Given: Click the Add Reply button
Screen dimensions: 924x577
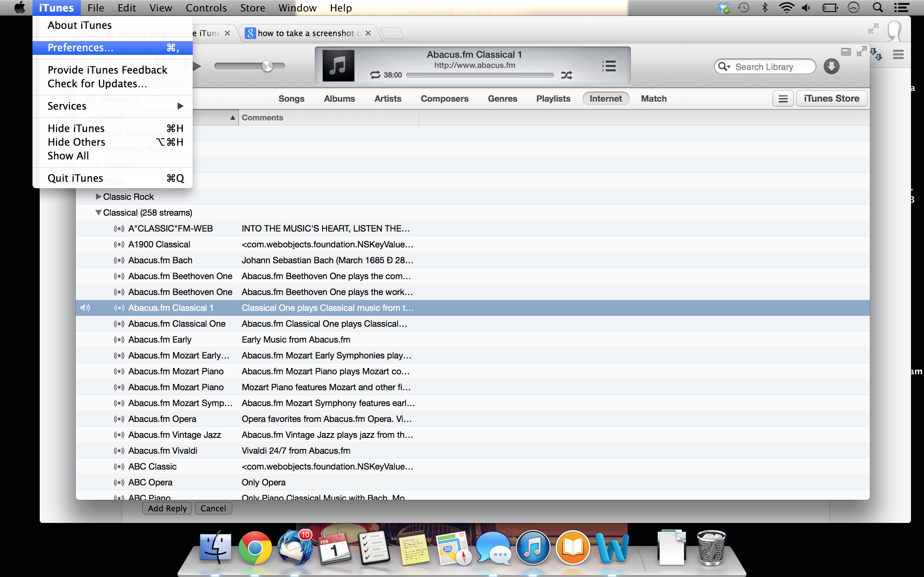Looking at the screenshot, I should [167, 508].
